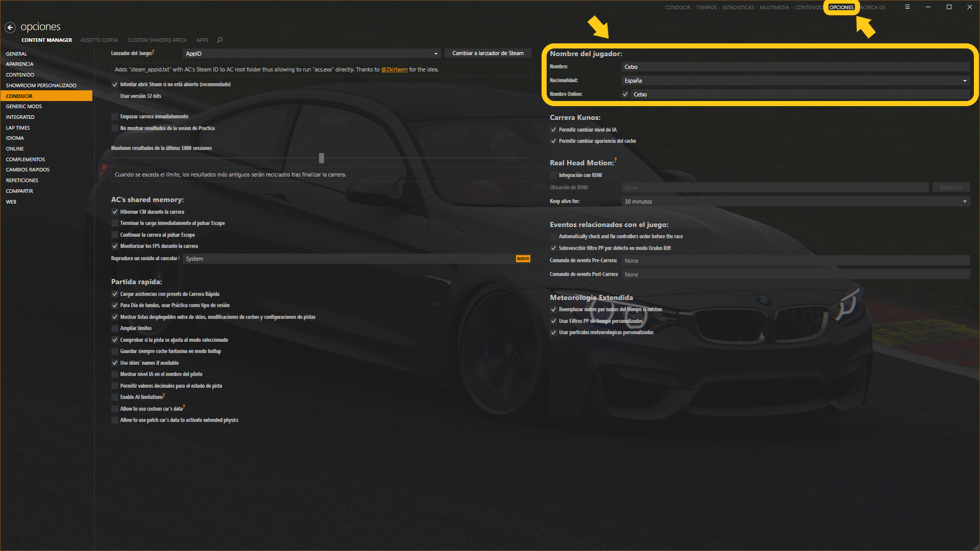Viewport: 980px width, 551px height.
Task: Maximize the Content Manager window
Action: pyautogui.click(x=949, y=7)
